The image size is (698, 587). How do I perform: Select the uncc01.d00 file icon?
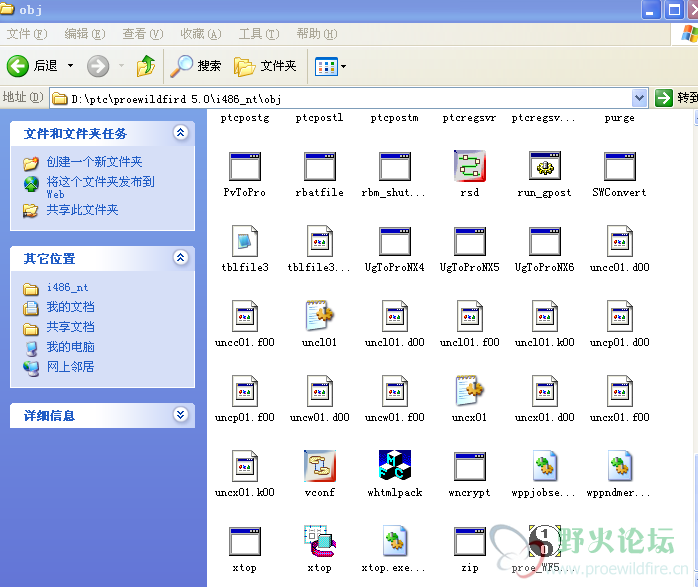point(620,241)
